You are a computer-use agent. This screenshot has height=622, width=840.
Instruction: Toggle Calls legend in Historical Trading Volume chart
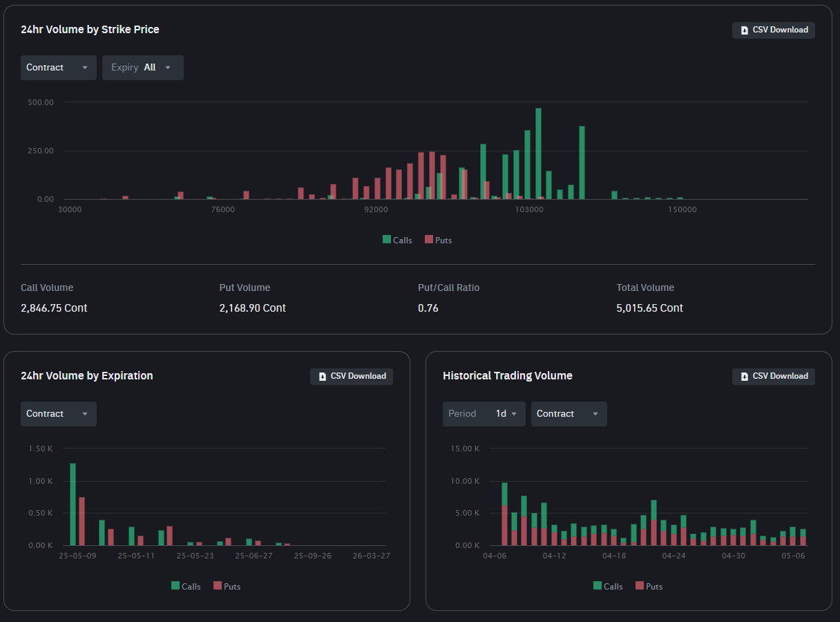608,586
